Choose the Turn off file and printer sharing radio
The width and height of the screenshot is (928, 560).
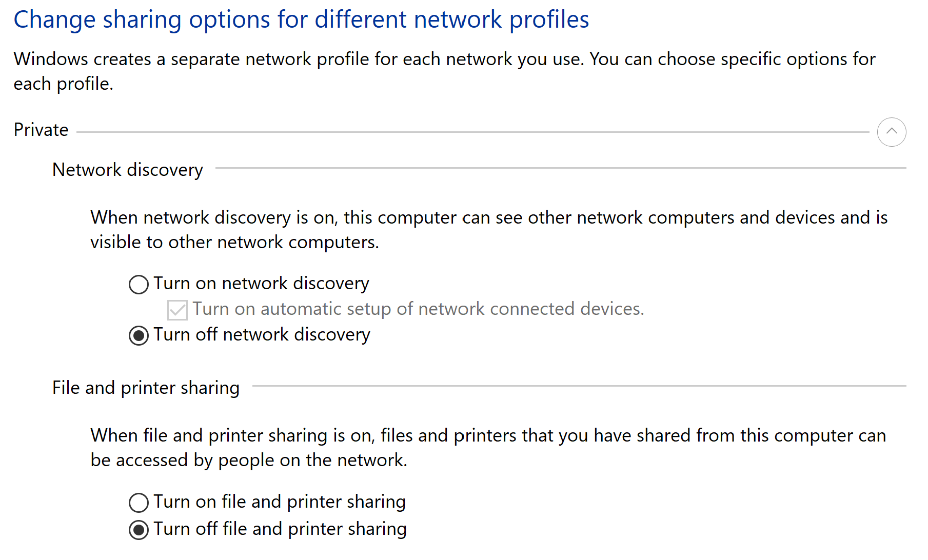[x=139, y=530]
